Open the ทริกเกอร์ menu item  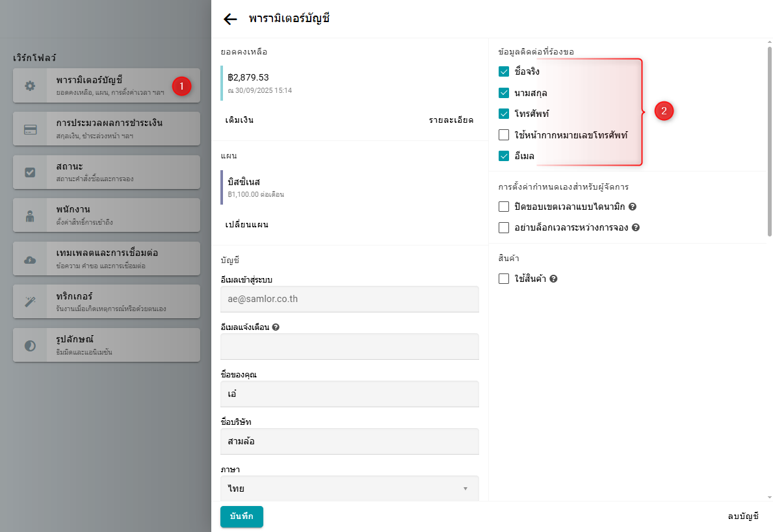(x=107, y=302)
